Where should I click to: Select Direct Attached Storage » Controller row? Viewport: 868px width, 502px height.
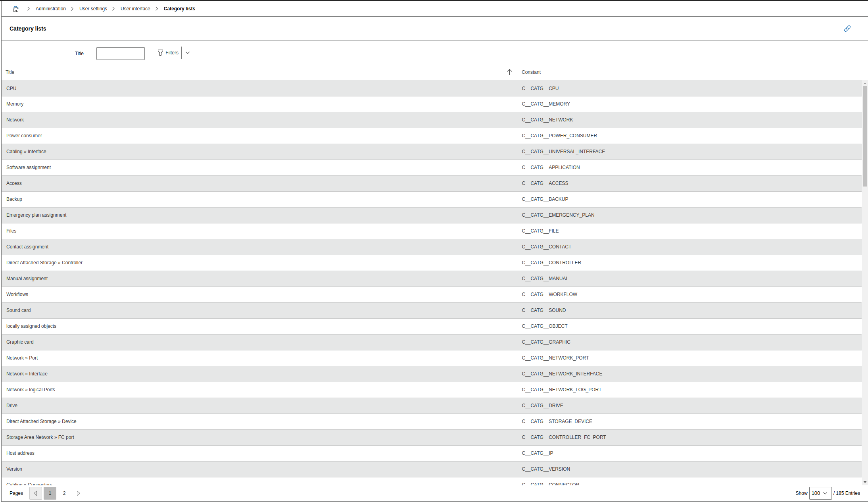pos(432,263)
